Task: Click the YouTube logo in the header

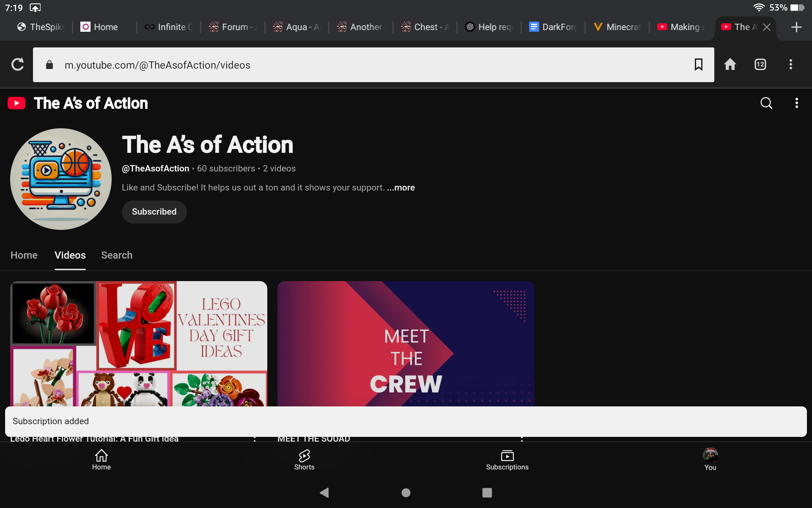Action: 16,103
